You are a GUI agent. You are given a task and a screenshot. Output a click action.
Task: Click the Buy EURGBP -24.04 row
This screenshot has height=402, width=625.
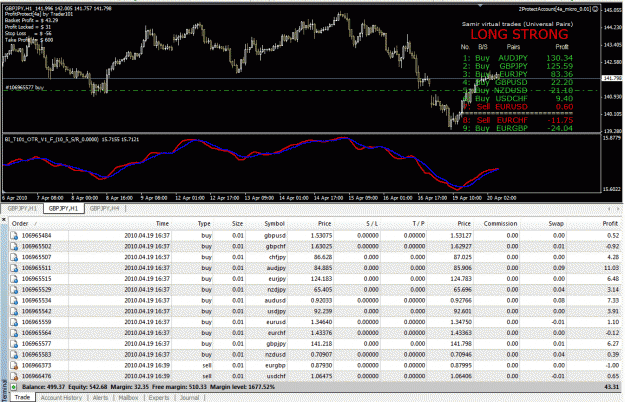pos(517,128)
